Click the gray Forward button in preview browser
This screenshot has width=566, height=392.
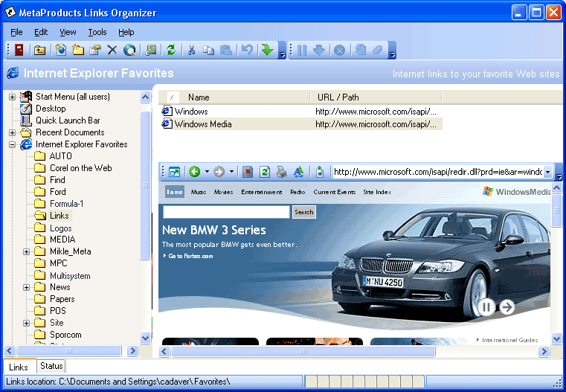coord(219,172)
